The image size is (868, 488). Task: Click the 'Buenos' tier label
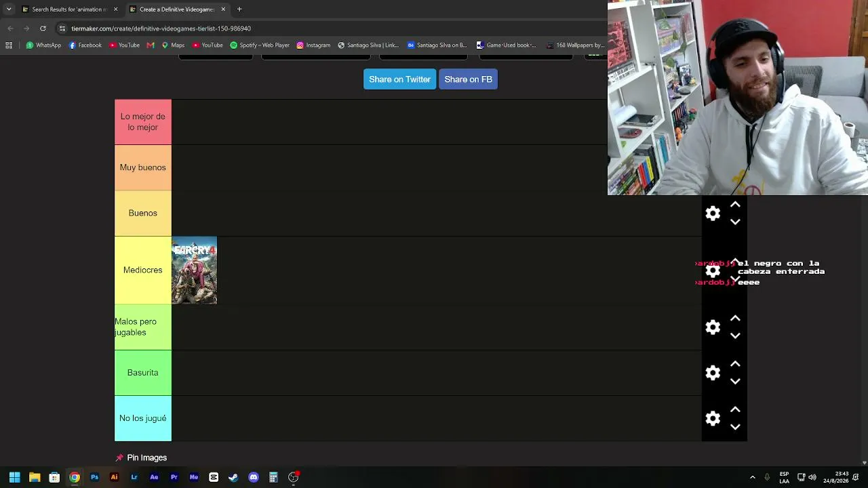point(143,213)
